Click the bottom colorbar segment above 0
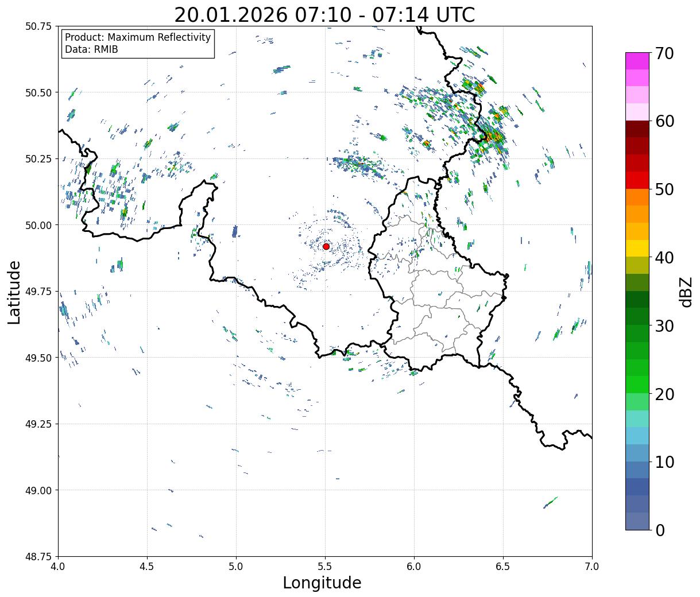The image size is (700, 597). [x=637, y=521]
